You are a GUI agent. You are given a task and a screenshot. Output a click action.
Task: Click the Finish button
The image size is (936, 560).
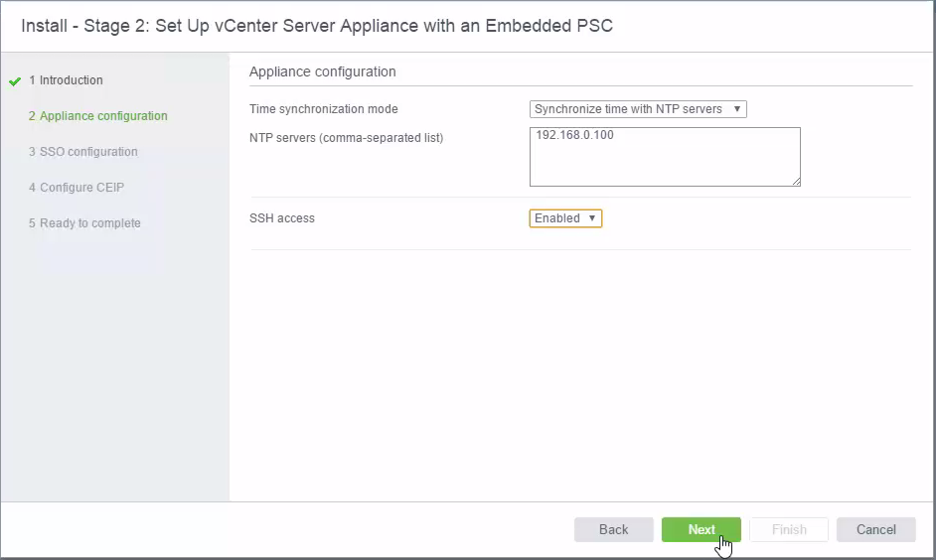point(789,529)
